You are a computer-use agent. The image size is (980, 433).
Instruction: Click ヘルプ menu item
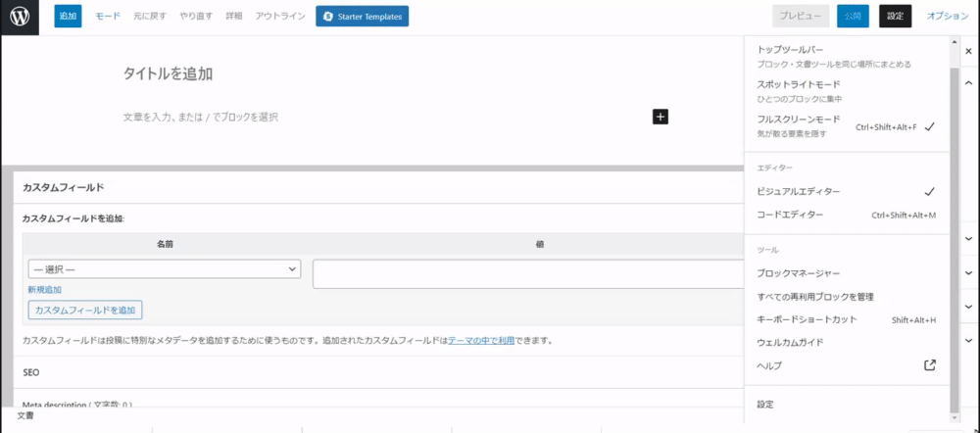click(x=847, y=365)
